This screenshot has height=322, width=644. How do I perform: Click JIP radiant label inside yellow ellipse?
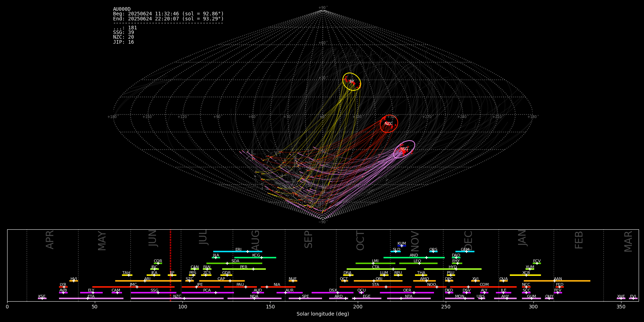pyautogui.click(x=351, y=82)
